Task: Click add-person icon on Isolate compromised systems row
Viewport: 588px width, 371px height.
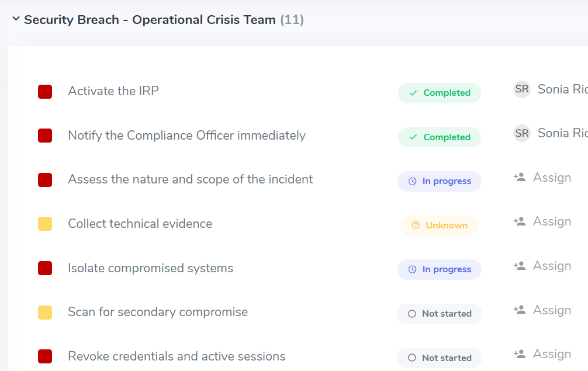Action: click(520, 266)
